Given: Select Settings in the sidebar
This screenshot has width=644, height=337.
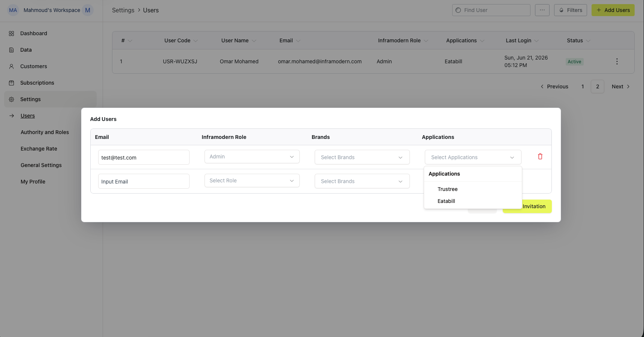Looking at the screenshot, I should click(50, 99).
